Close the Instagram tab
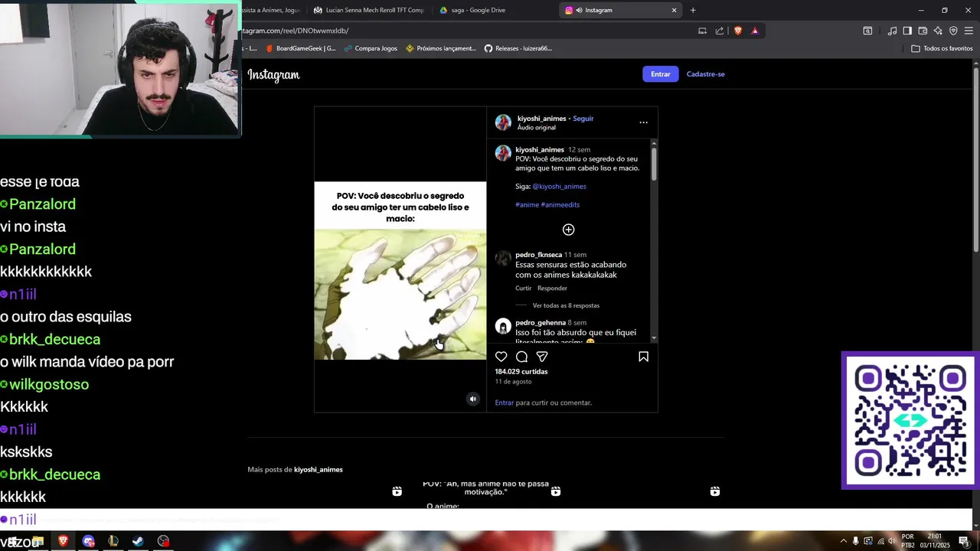This screenshot has height=551, width=980. (674, 10)
